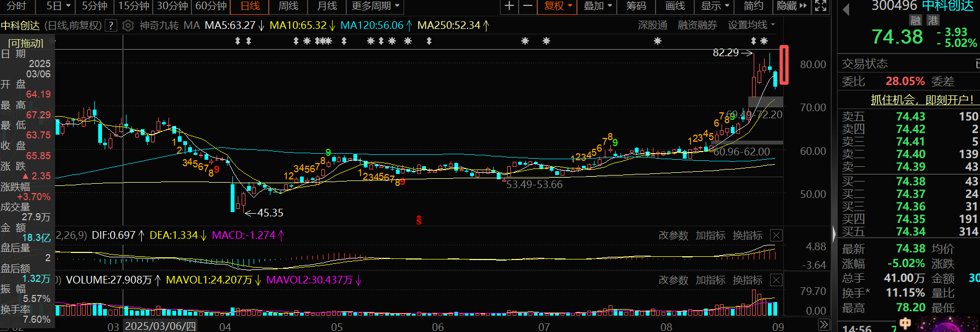Open the 融资融券 link
Image resolution: width=980 pixels, height=332 pixels.
(697, 25)
